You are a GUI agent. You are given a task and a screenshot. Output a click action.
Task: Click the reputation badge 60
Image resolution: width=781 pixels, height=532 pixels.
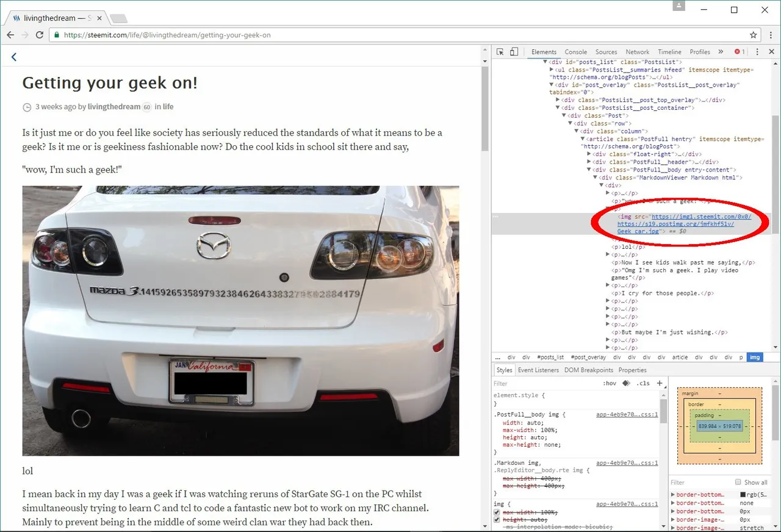(146, 107)
